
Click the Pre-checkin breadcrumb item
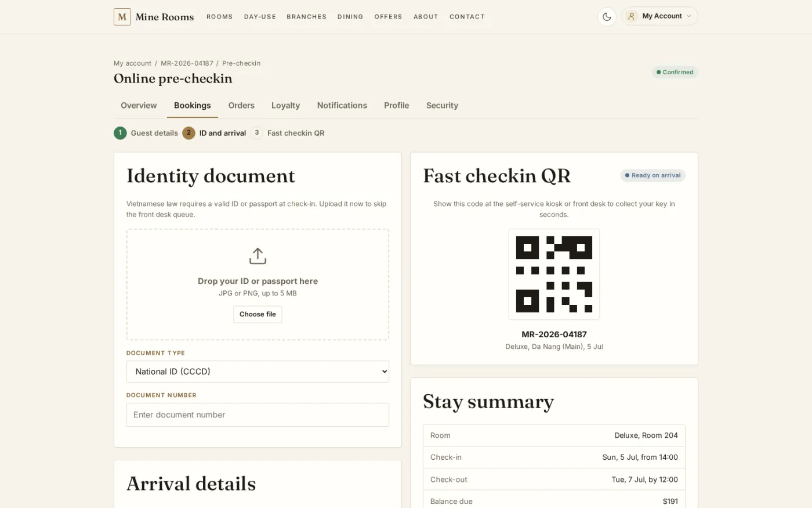[x=241, y=63]
